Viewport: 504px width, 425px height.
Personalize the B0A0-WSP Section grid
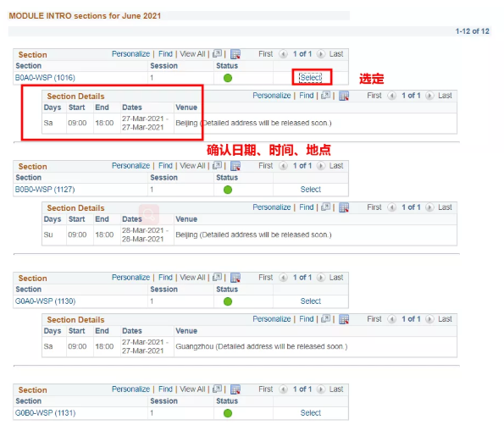tap(130, 54)
